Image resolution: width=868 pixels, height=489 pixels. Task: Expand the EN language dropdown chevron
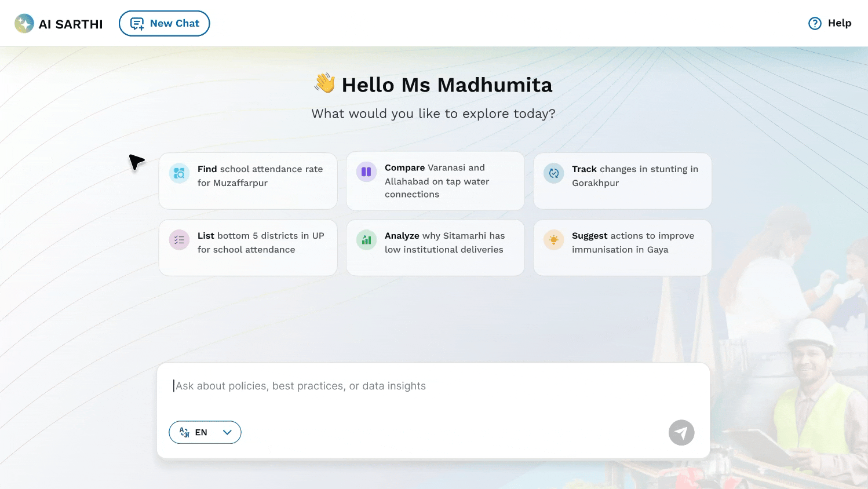click(227, 432)
